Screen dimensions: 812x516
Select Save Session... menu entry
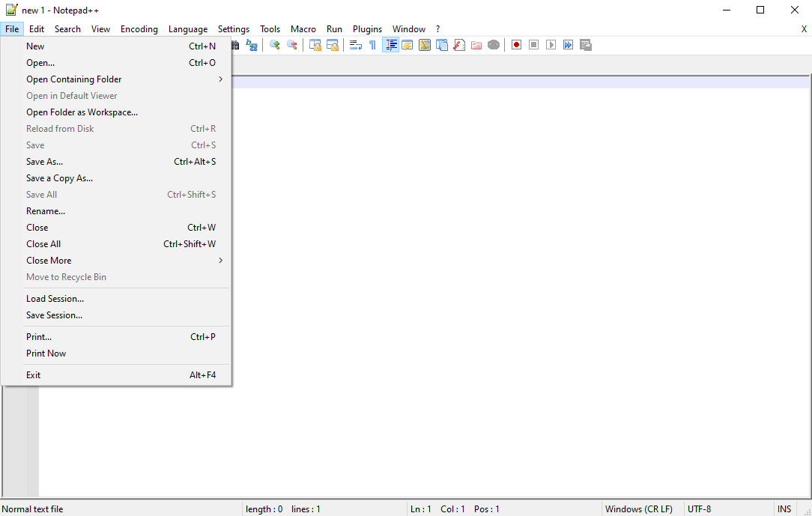(x=116, y=315)
